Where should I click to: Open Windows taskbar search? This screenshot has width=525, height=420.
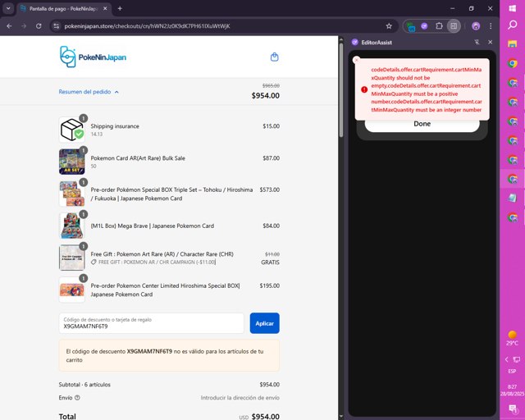tap(512, 25)
